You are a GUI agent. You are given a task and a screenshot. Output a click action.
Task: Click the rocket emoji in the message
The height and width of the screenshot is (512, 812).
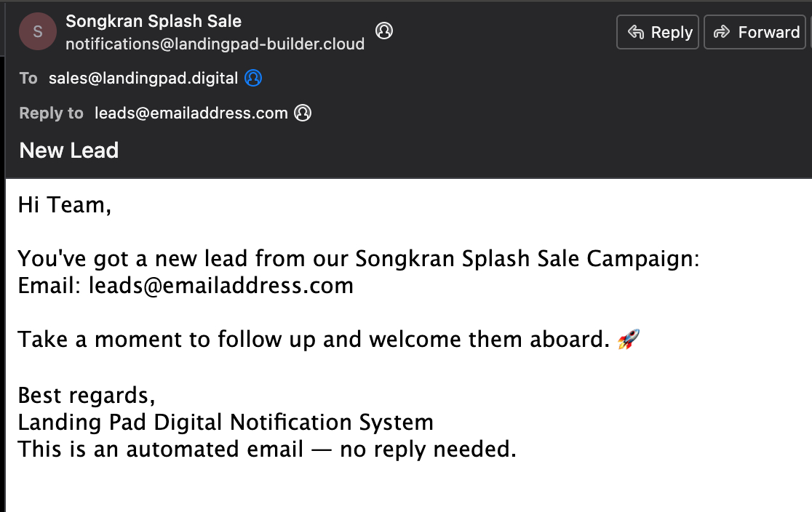(628, 339)
